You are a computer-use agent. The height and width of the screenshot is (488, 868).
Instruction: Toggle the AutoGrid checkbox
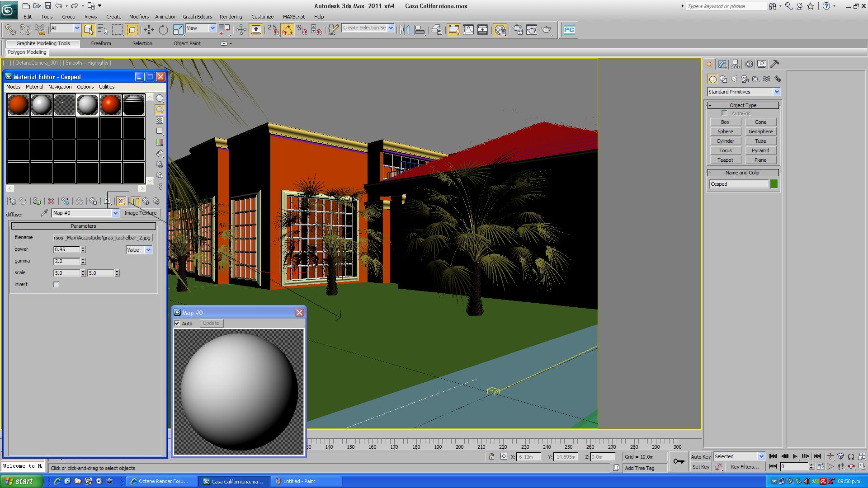[725, 113]
